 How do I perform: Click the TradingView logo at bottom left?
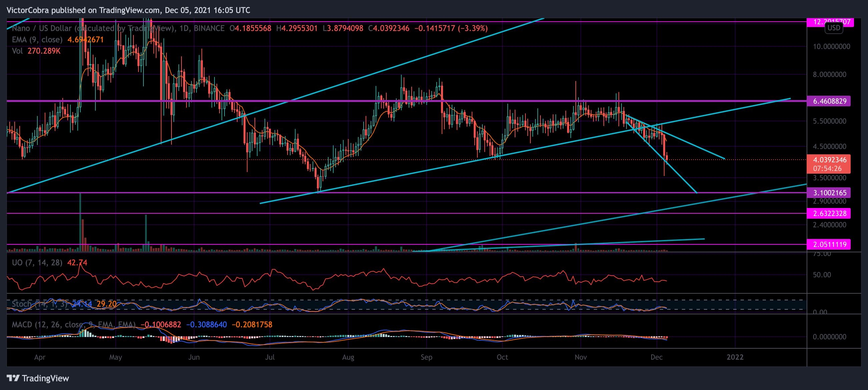38,378
